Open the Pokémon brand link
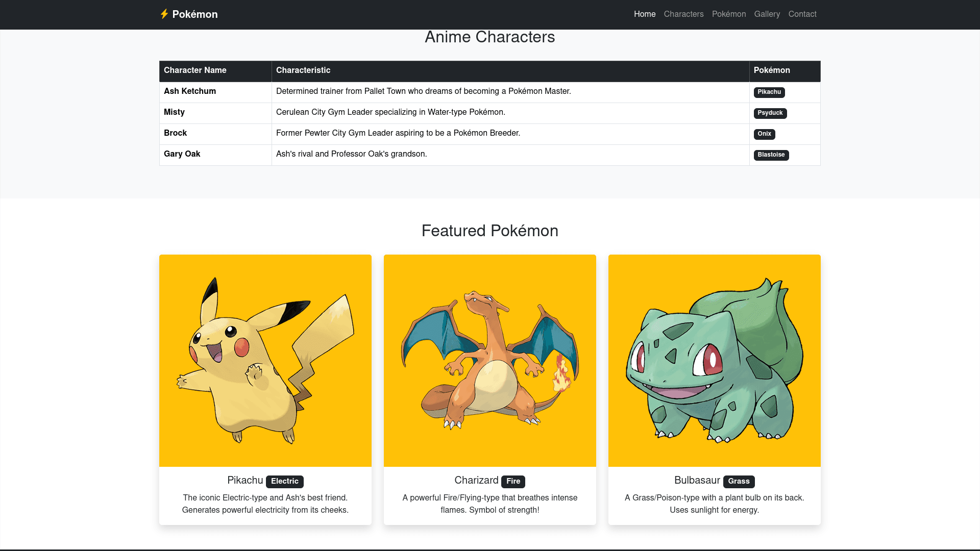980x551 pixels. [189, 14]
